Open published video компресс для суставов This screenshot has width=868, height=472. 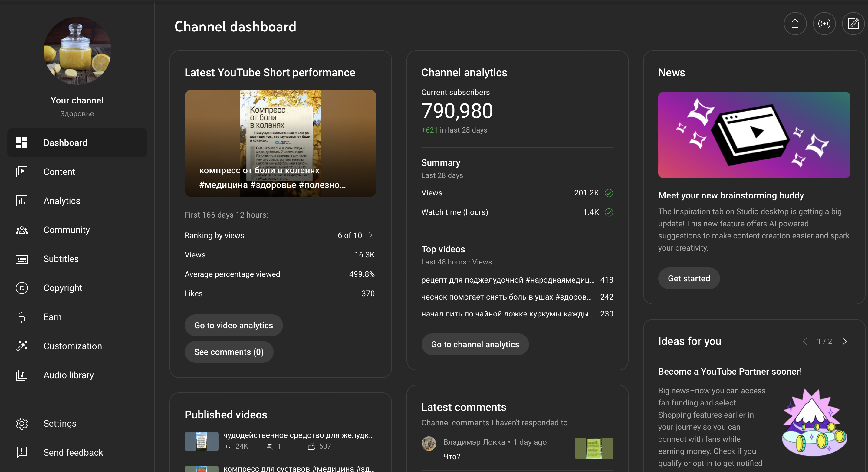click(x=299, y=468)
